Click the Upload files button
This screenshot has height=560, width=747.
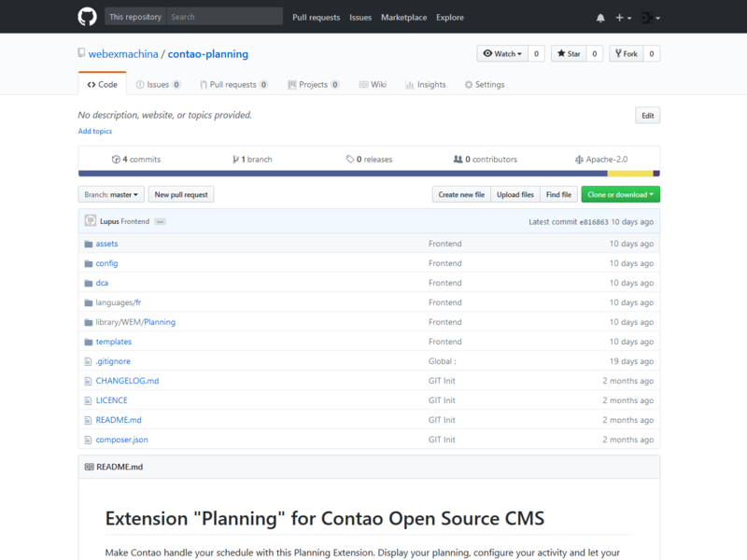pos(515,194)
